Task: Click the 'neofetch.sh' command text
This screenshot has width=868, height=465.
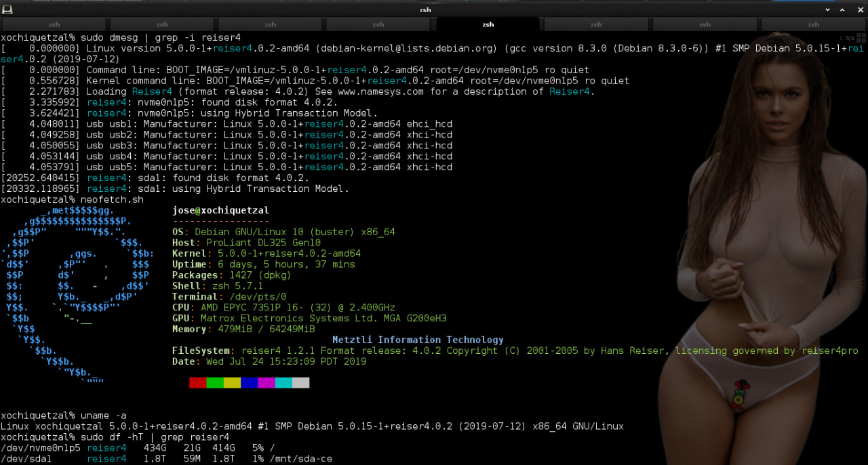Action: (112, 200)
